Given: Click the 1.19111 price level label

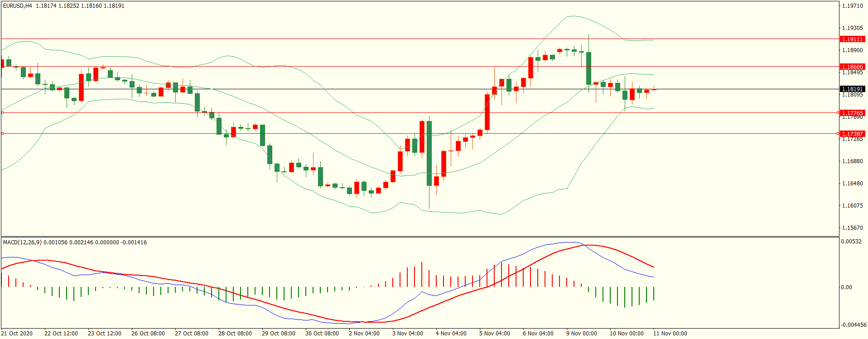Looking at the screenshot, I should pyautogui.click(x=852, y=39).
